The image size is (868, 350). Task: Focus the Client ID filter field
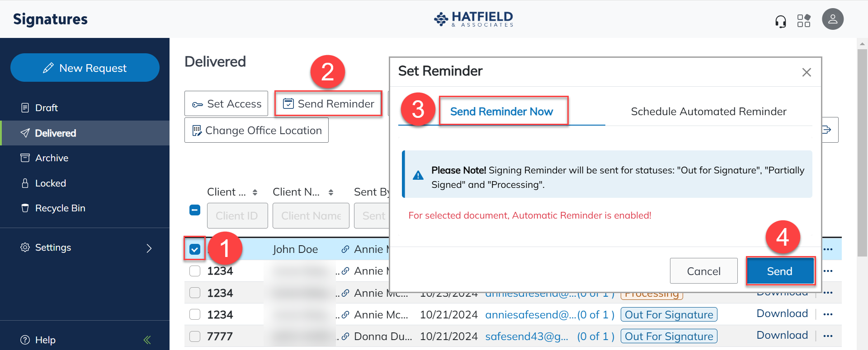pyautogui.click(x=237, y=216)
